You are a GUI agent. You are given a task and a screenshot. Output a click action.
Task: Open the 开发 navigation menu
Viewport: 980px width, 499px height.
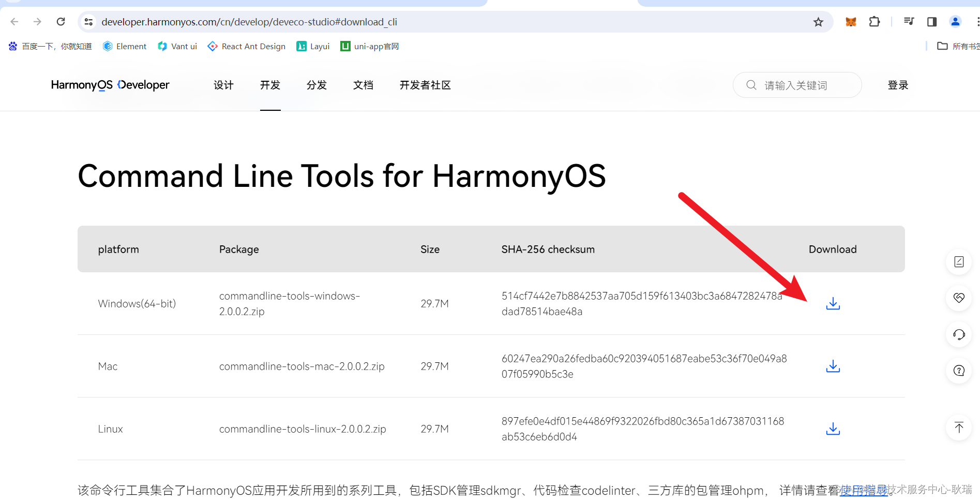point(270,85)
